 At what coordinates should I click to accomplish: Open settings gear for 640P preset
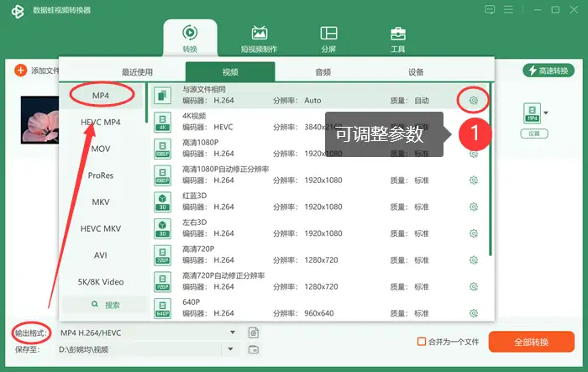point(474,313)
